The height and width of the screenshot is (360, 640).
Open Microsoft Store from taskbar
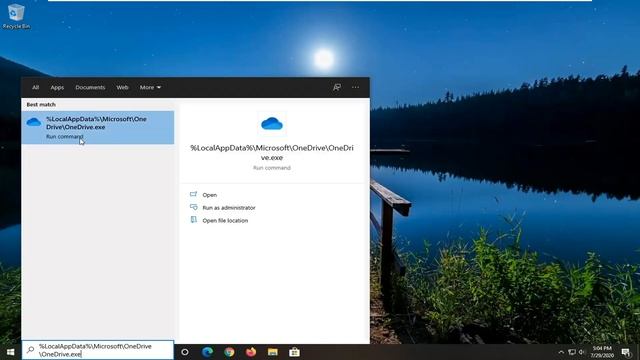pos(294,352)
